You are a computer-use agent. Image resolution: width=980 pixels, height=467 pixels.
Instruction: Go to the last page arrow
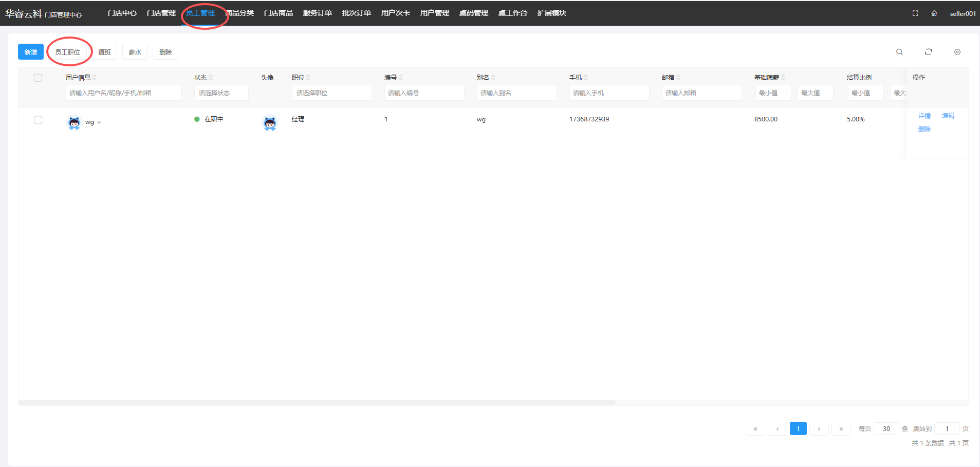point(841,429)
